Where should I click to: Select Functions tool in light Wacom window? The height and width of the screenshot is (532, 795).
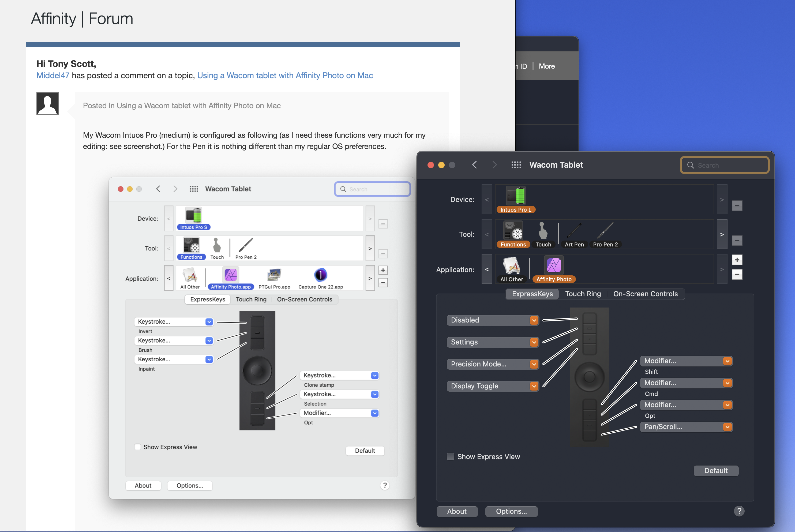coord(191,248)
